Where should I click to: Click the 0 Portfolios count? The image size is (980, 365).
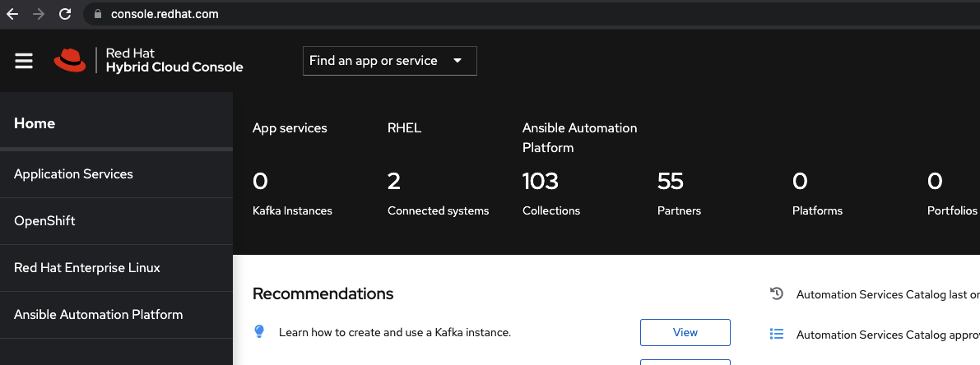935,182
